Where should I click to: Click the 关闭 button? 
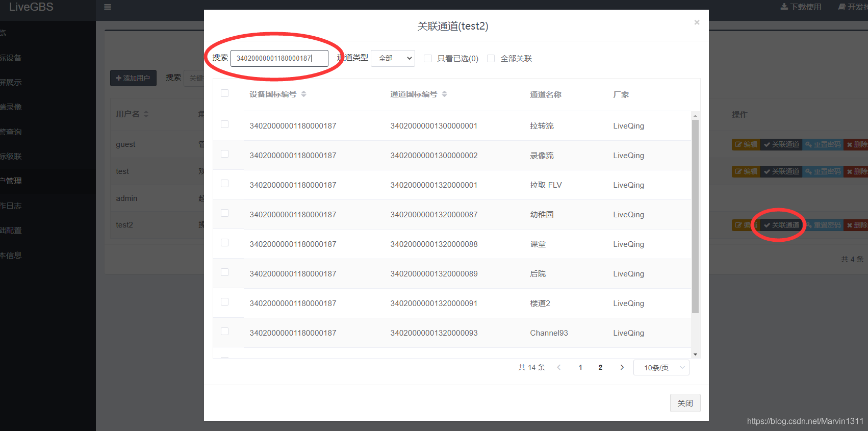click(685, 403)
